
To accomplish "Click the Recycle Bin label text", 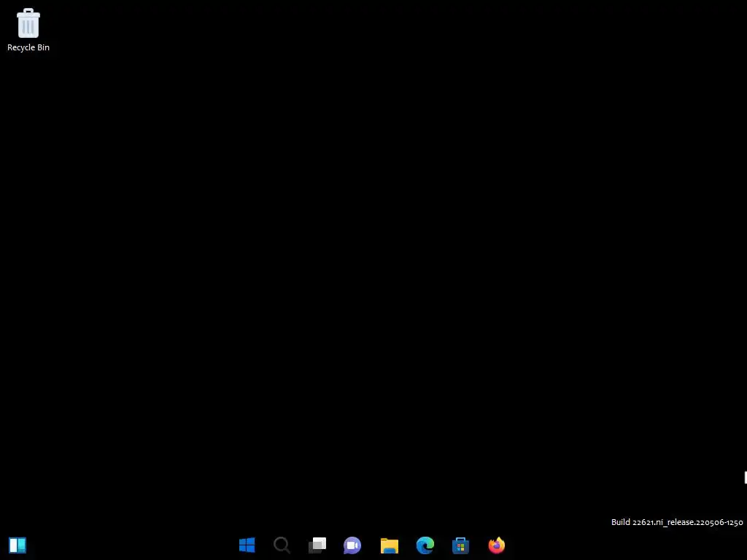I will pos(28,47).
